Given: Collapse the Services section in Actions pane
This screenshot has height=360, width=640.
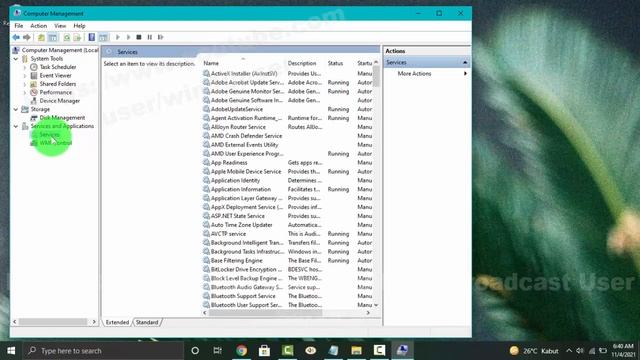Looking at the screenshot, I should point(465,62).
